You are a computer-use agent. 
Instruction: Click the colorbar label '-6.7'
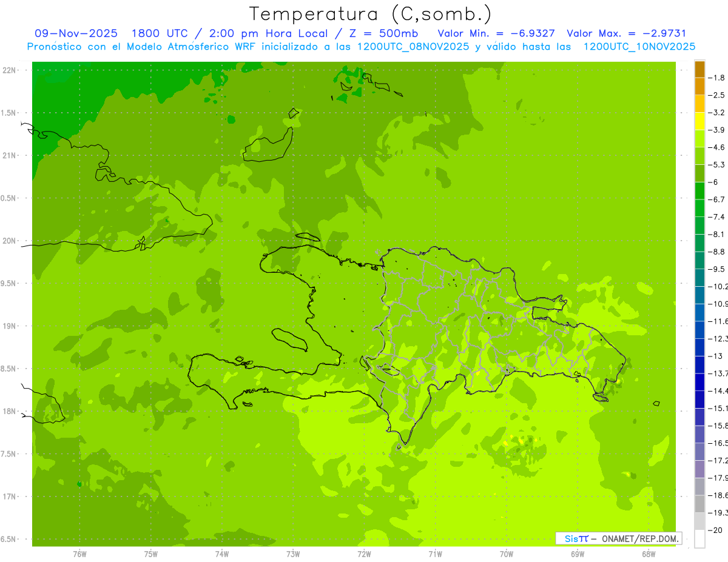pyautogui.click(x=716, y=199)
